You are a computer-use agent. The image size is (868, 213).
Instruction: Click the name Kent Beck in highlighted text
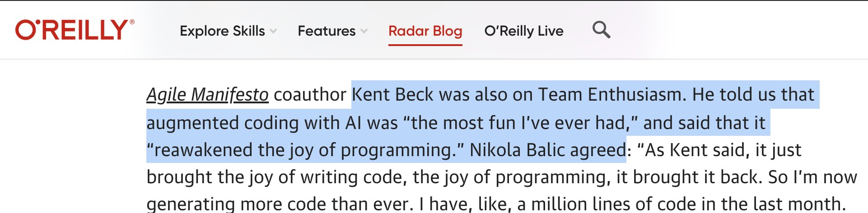[x=393, y=94]
